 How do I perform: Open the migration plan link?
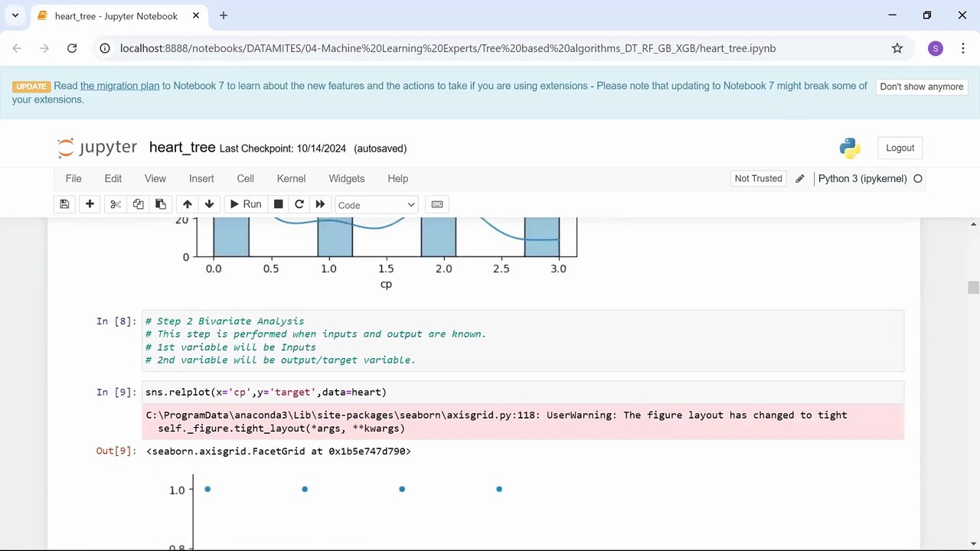119,86
